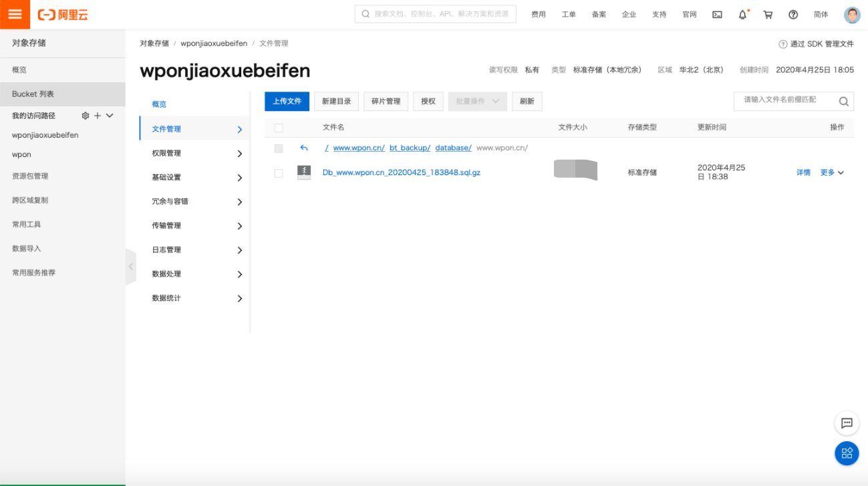Click the settings gear beside 我的访问路径
This screenshot has width=868, height=486.
86,116
